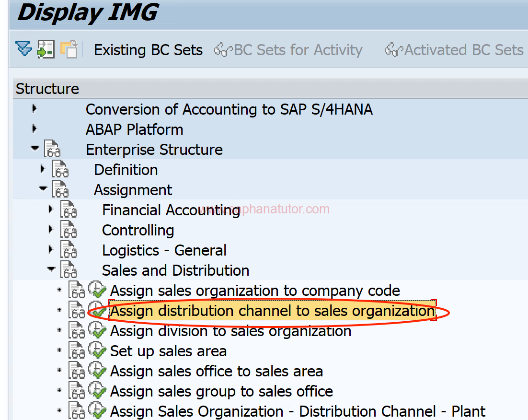Select Assign division to sales organization
528x420 pixels.
tap(231, 331)
